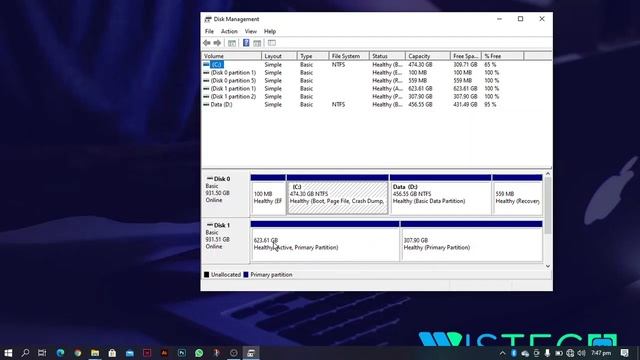Click the black Unallocated legend swatch
Screen dimensions: 640x360
(207, 275)
